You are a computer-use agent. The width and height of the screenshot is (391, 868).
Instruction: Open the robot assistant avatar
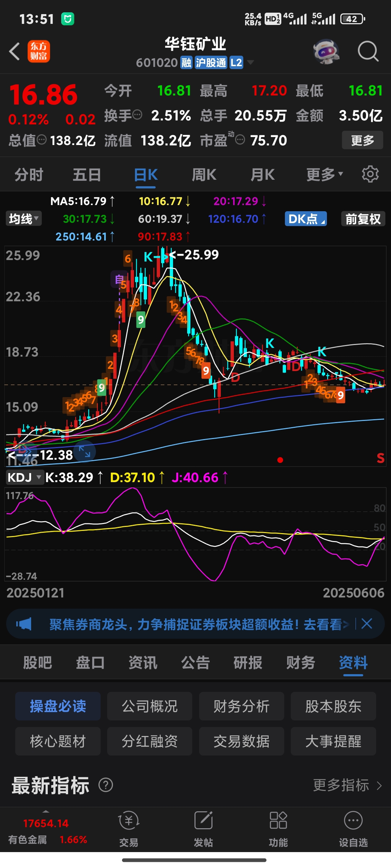[326, 51]
